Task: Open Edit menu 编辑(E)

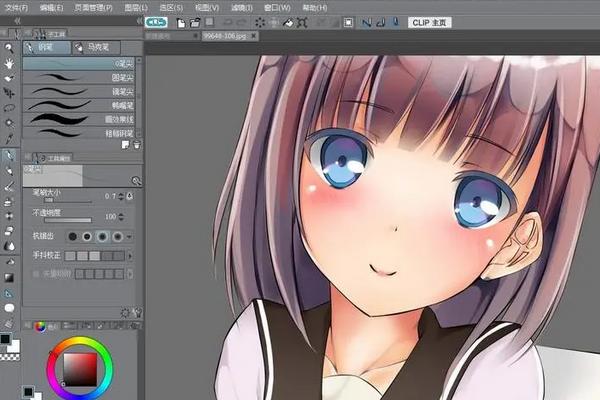Action: 51,7
